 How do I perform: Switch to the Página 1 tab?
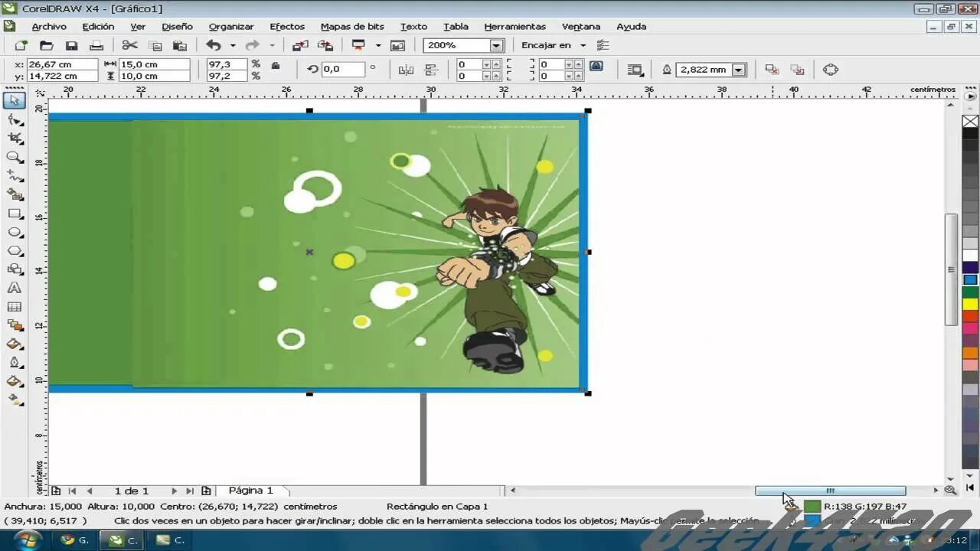tap(251, 491)
